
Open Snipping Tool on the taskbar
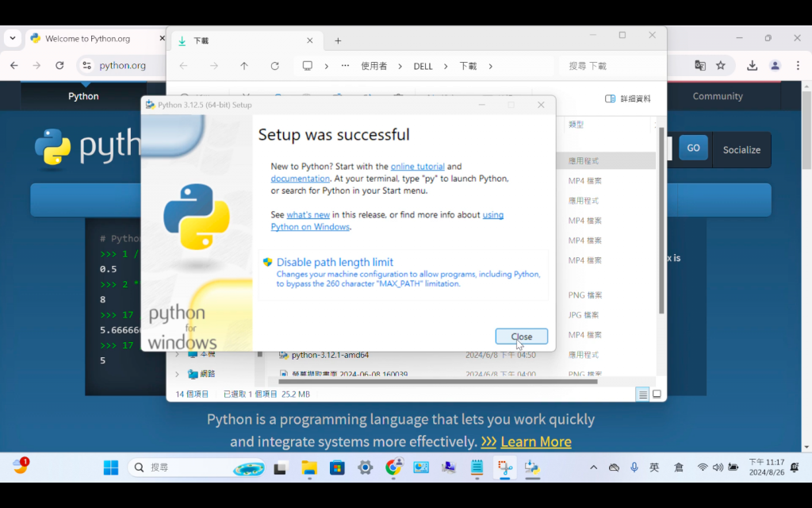504,468
